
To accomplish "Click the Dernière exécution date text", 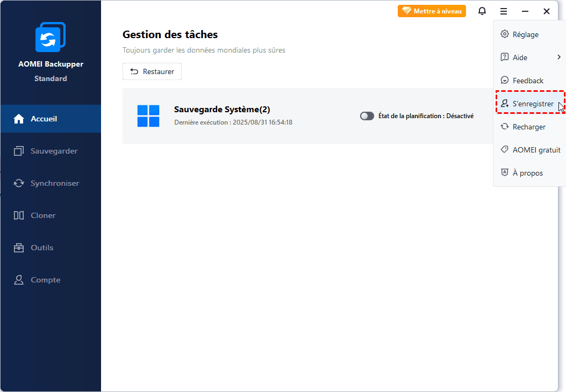I will (233, 122).
